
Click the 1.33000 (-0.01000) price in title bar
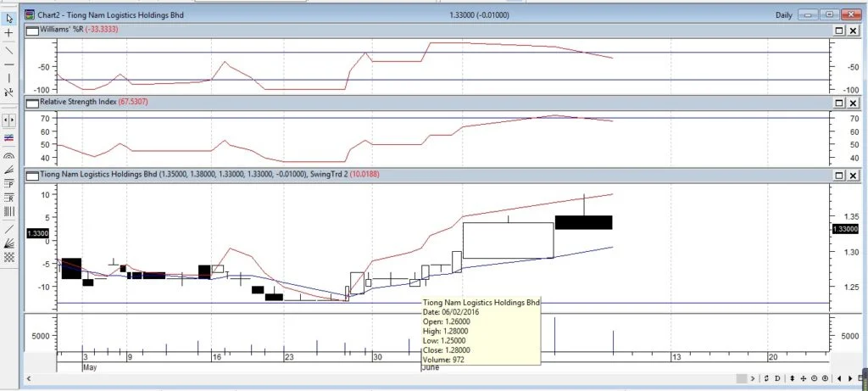click(480, 15)
